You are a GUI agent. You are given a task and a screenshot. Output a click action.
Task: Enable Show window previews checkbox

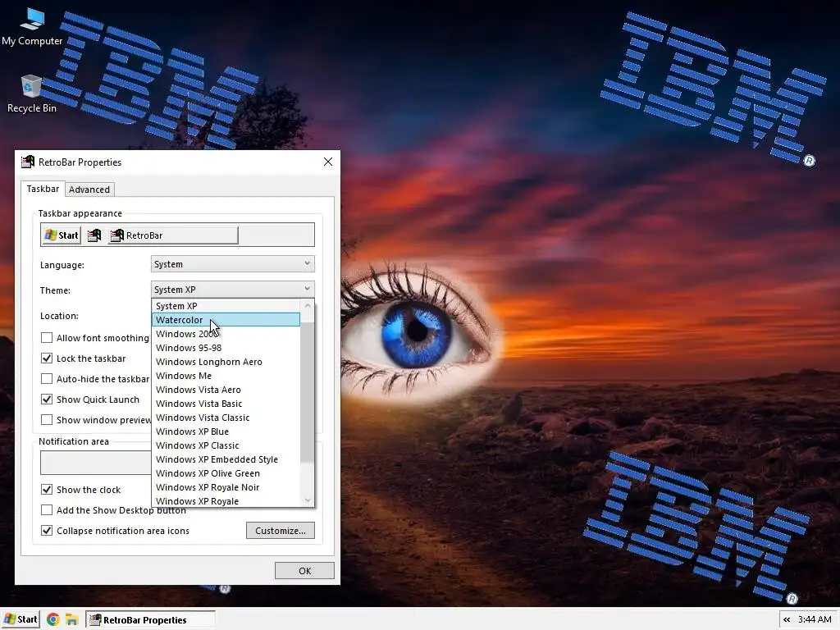point(47,419)
